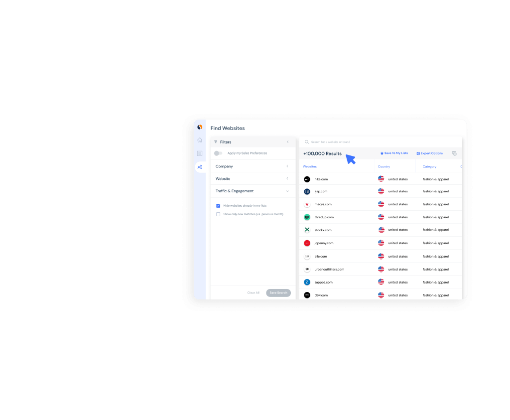Open the lists icon in sidebar
Screen dimensions: 510x420
pos(200,153)
